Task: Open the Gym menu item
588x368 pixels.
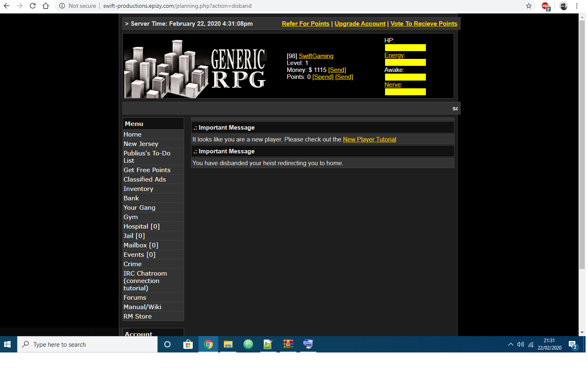Action: pos(131,217)
